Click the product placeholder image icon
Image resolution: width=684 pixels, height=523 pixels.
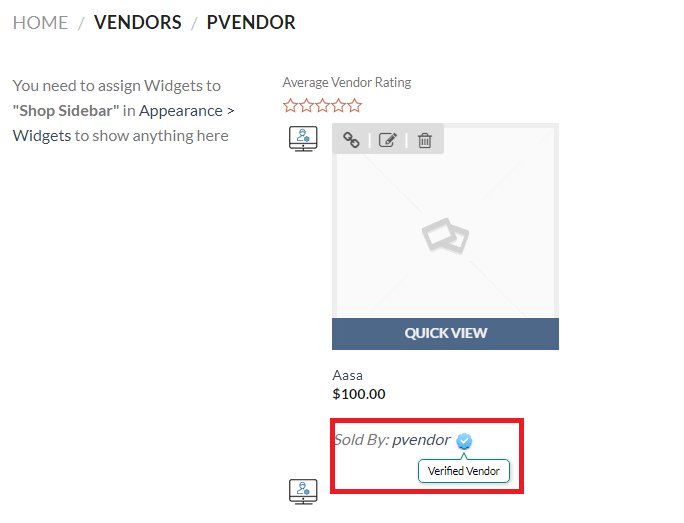(445, 236)
